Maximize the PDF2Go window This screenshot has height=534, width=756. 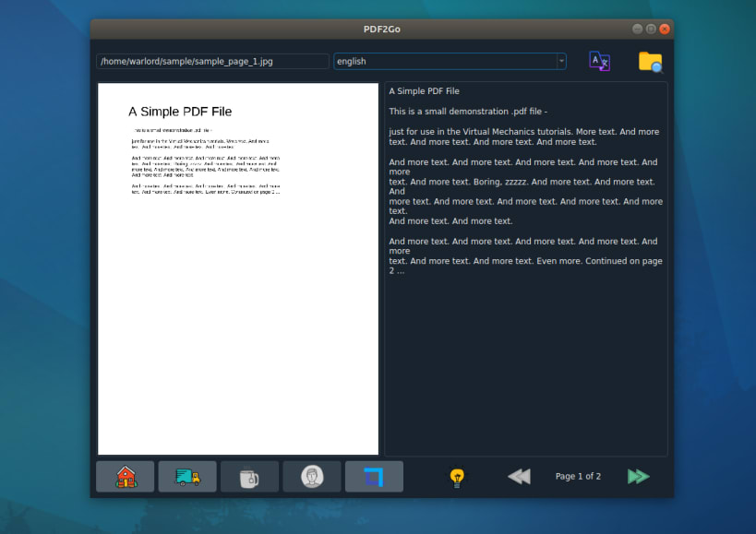coord(651,29)
